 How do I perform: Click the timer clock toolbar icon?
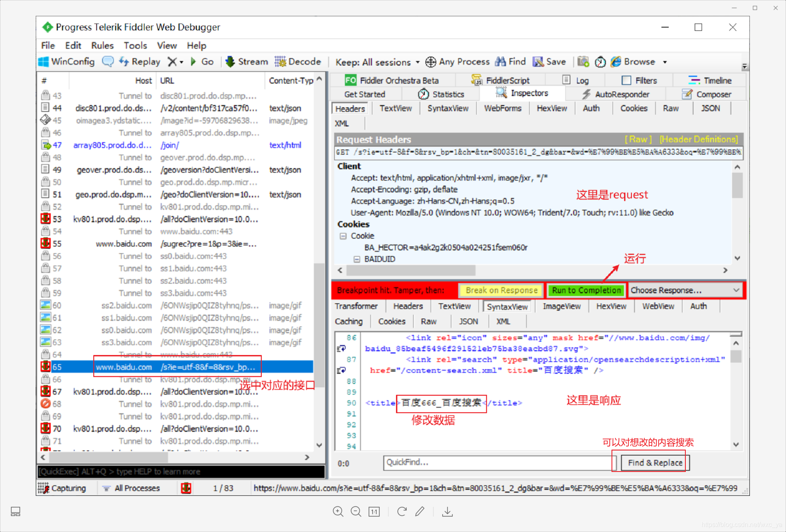coord(600,62)
